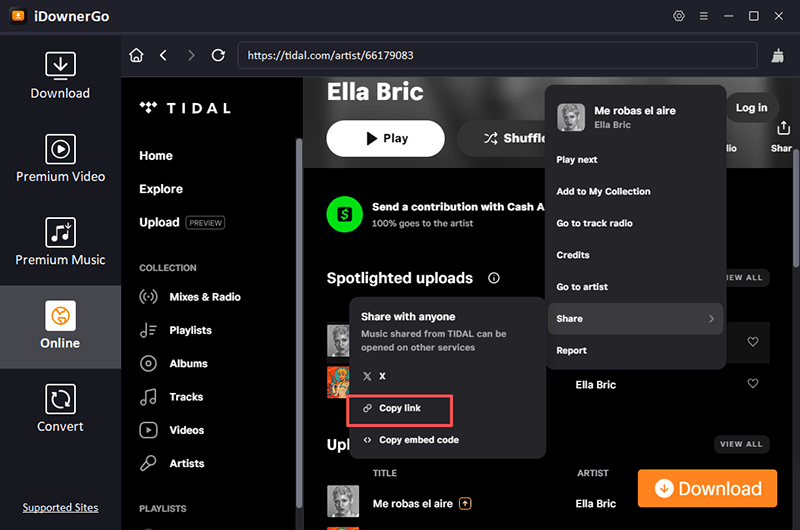
Task: Click info icon beside Spotlighted uploads
Action: (x=493, y=278)
